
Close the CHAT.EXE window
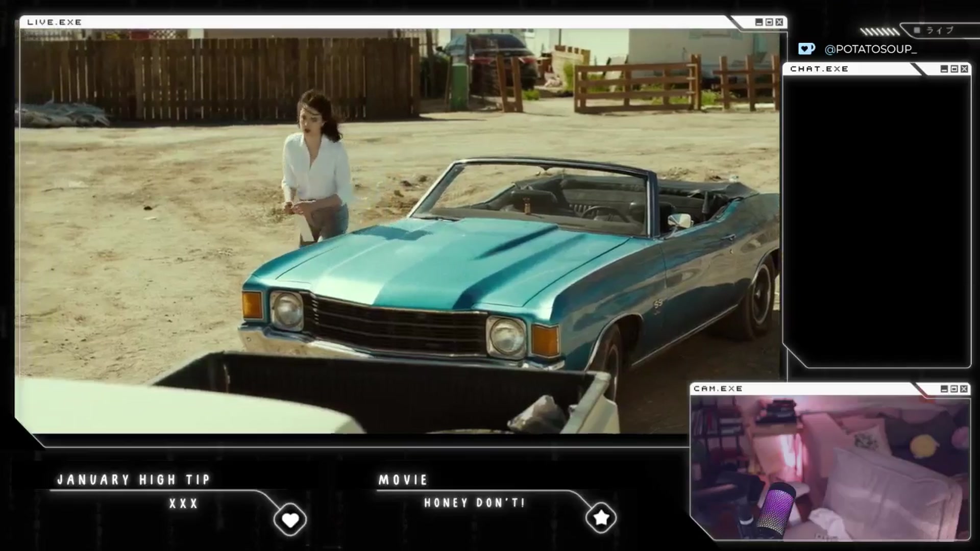[964, 69]
